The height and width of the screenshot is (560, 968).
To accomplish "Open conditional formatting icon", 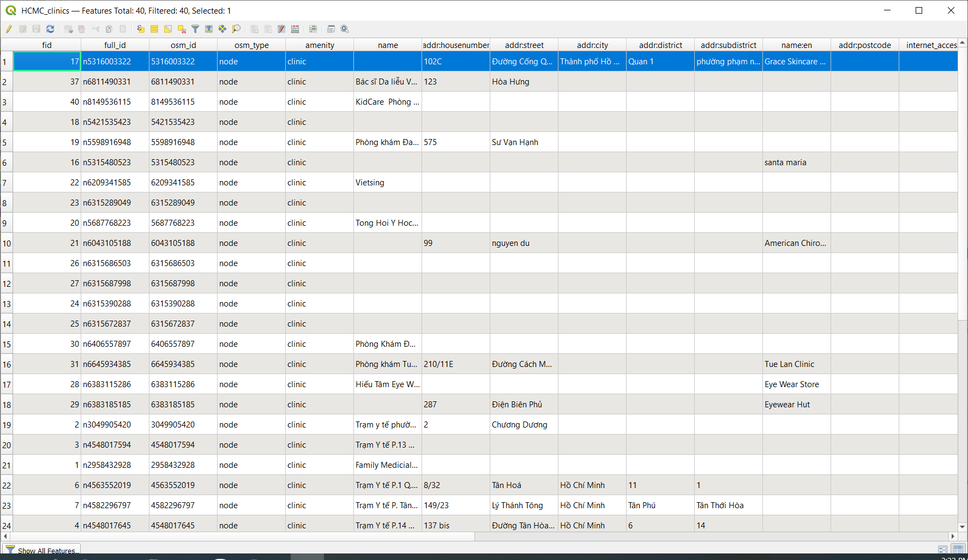I will [313, 29].
